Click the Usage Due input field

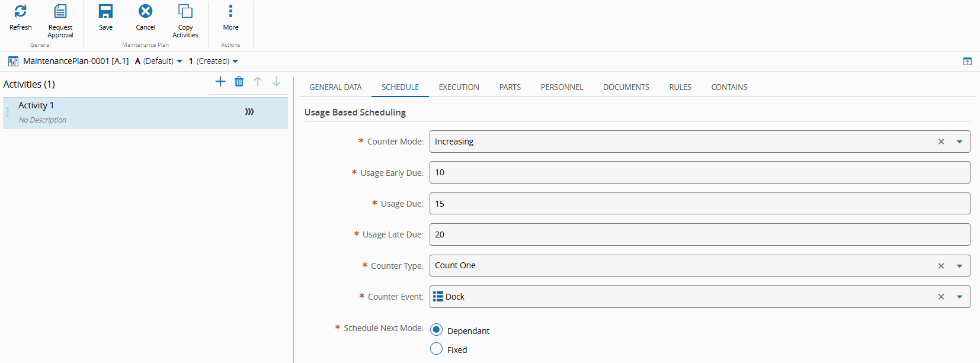click(x=699, y=204)
